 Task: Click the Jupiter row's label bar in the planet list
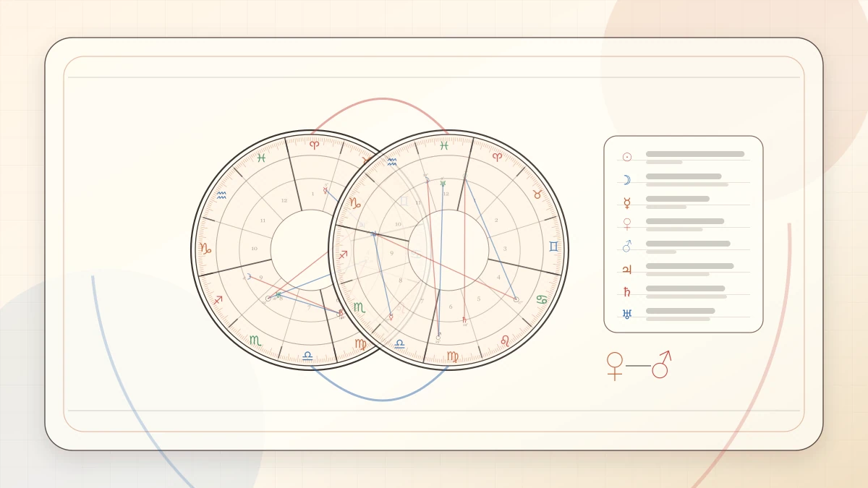(x=690, y=266)
